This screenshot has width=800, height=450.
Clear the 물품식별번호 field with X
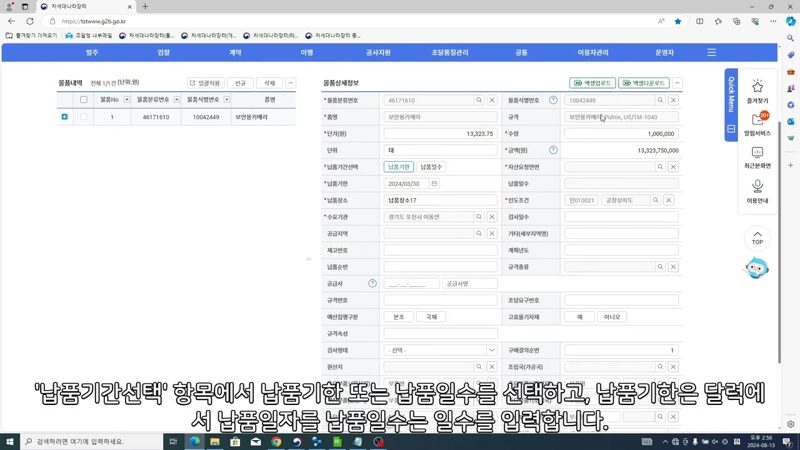(673, 101)
